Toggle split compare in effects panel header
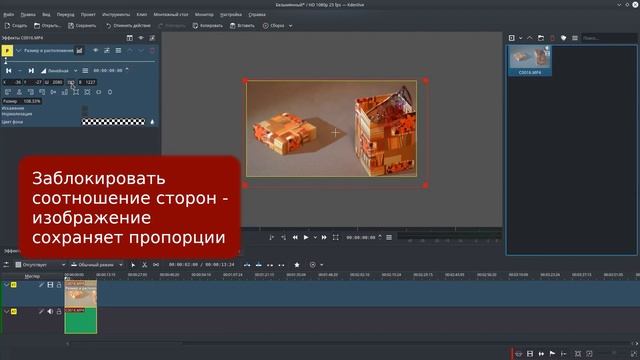The height and width of the screenshot is (360, 640). (129, 38)
